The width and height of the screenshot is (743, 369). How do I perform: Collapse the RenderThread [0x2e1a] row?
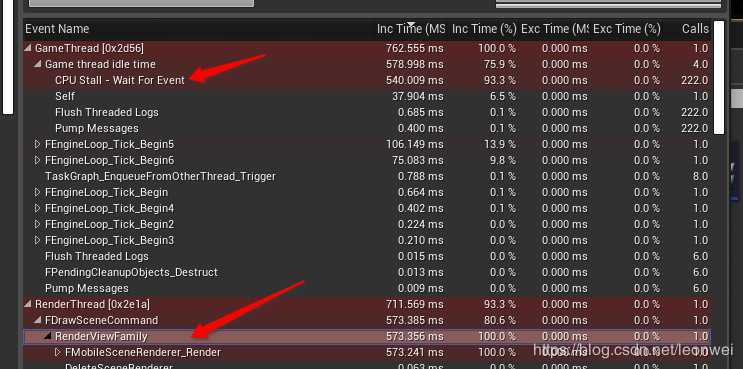[28, 304]
